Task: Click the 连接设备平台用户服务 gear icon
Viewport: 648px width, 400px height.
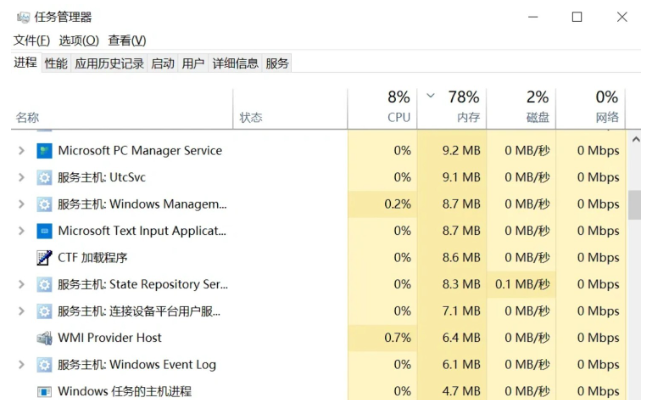Action: pyautogui.click(x=44, y=311)
